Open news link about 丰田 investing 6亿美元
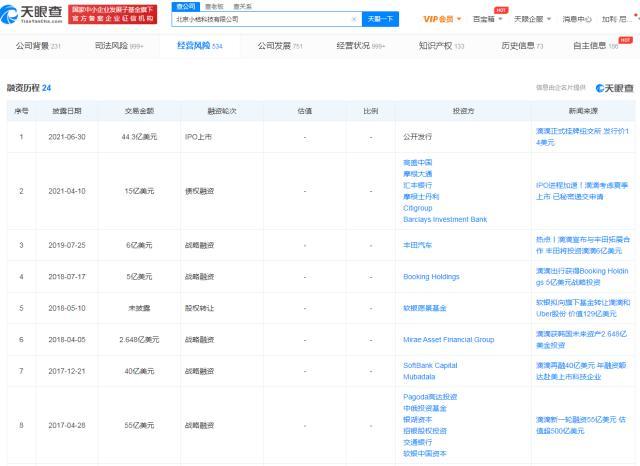640x466 pixels. [x=583, y=245]
